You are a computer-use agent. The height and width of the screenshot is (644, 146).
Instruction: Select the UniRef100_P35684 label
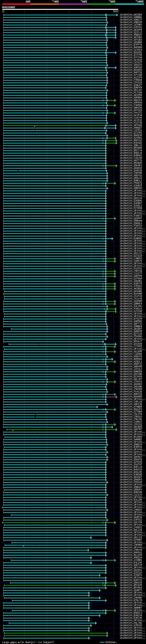point(131,80)
